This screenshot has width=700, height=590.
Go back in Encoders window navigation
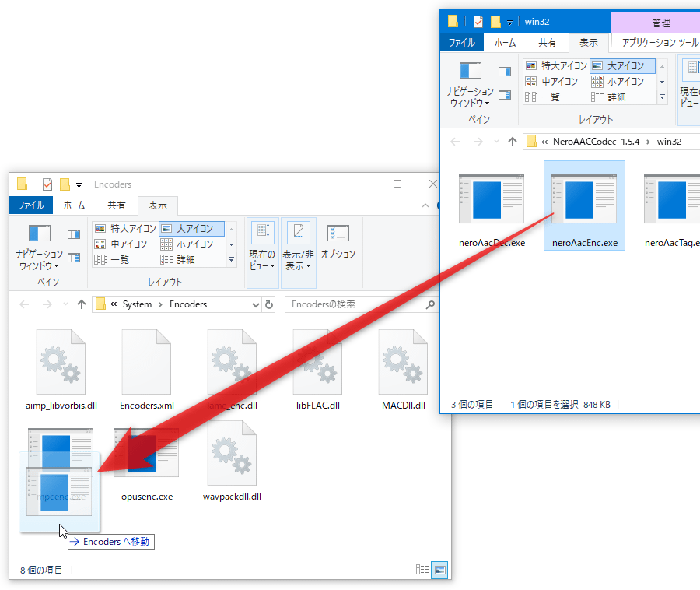click(x=24, y=304)
